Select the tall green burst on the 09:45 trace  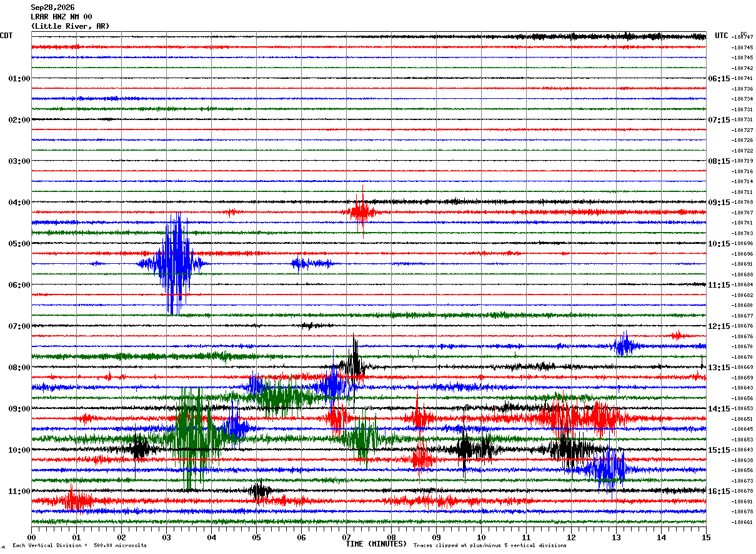(x=195, y=439)
